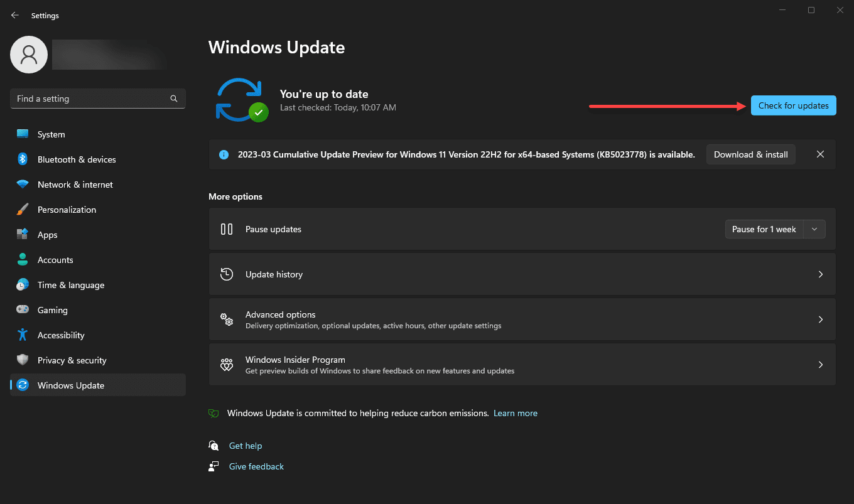This screenshot has height=504, width=854.
Task: Open the Advanced options row
Action: pos(522,319)
